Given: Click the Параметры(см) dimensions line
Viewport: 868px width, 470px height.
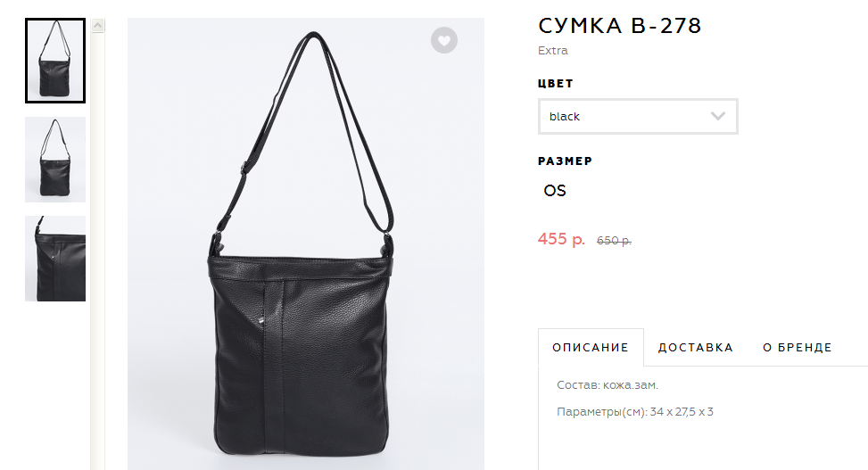Looking at the screenshot, I should pos(635,412).
